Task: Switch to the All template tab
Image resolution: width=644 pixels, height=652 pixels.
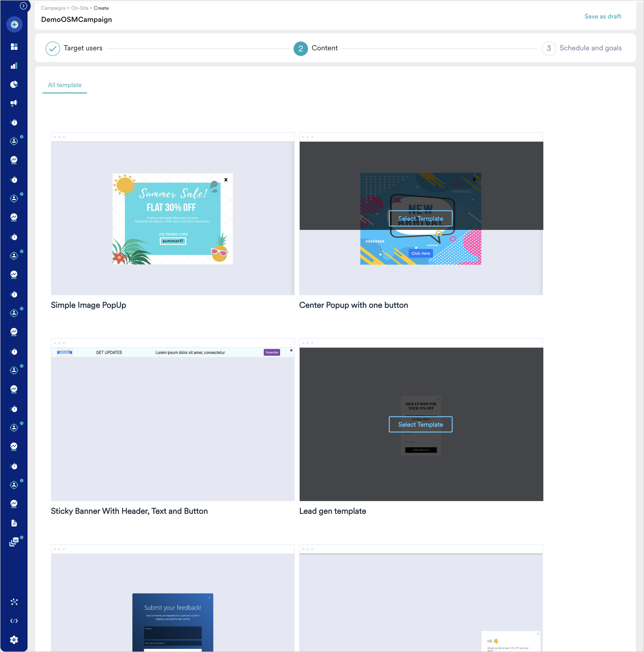Action: 65,85
